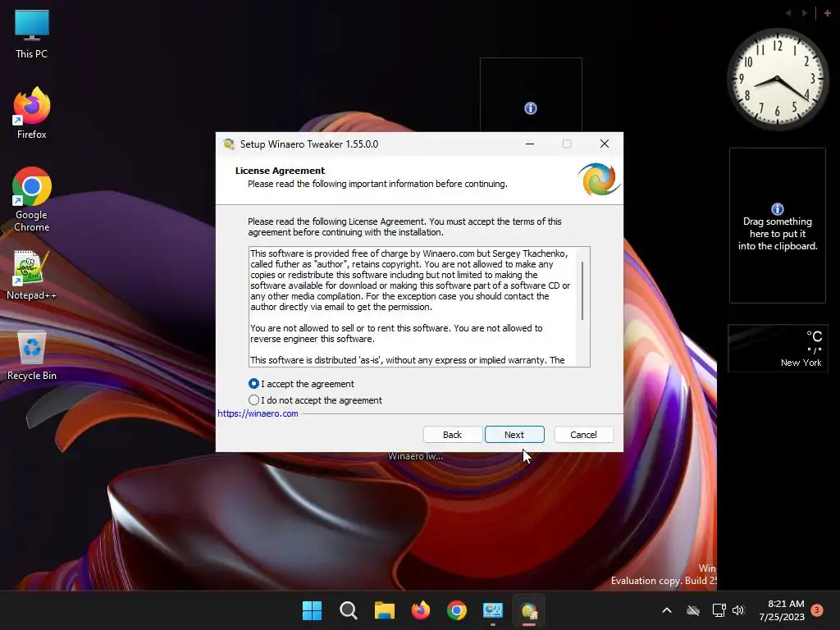The height and width of the screenshot is (630, 840).
Task: Click the gadget bar left arrow
Action: (x=788, y=13)
